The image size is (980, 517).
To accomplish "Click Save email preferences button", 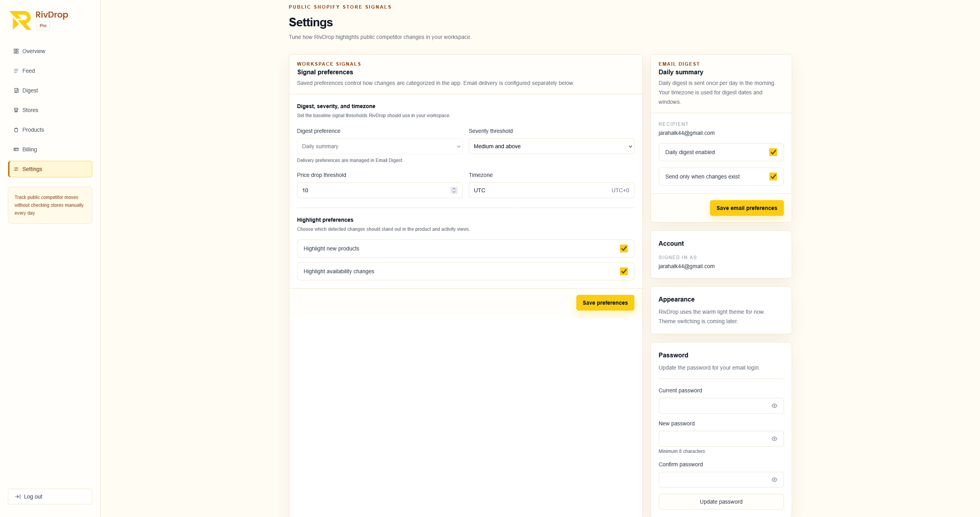I will pos(746,208).
